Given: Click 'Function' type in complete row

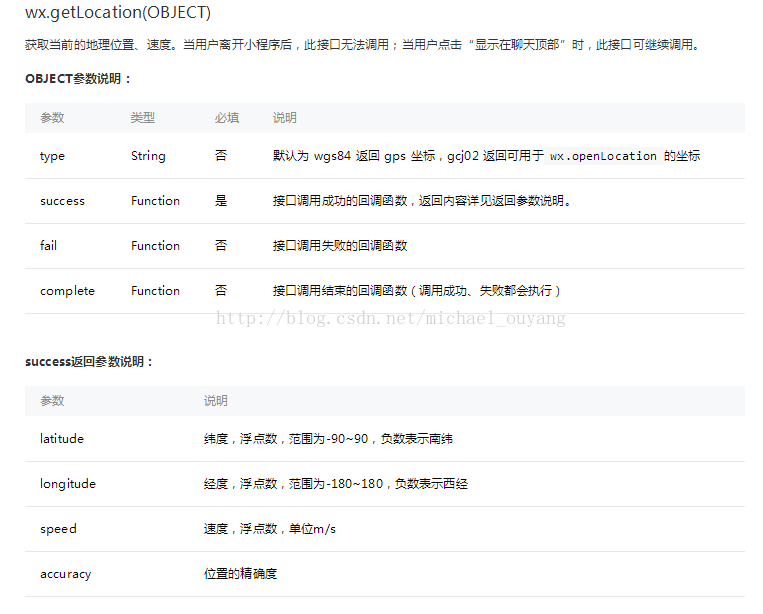Looking at the screenshot, I should click(x=155, y=290).
